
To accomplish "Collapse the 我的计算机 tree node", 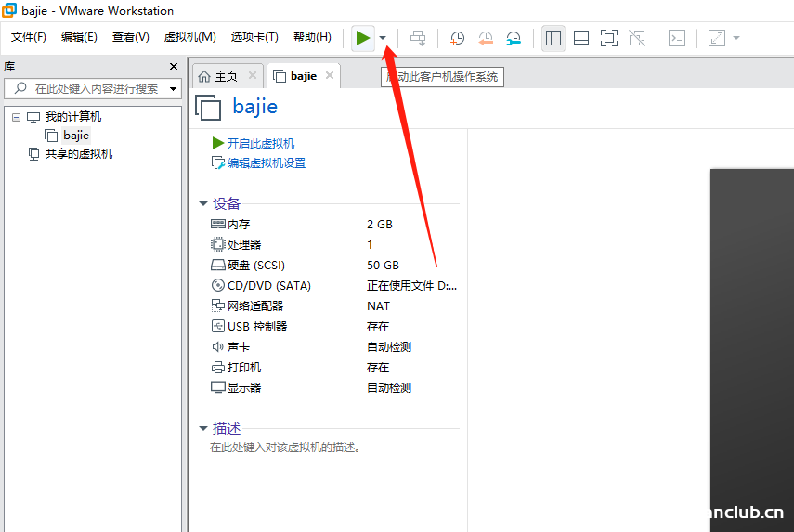I will [16, 117].
